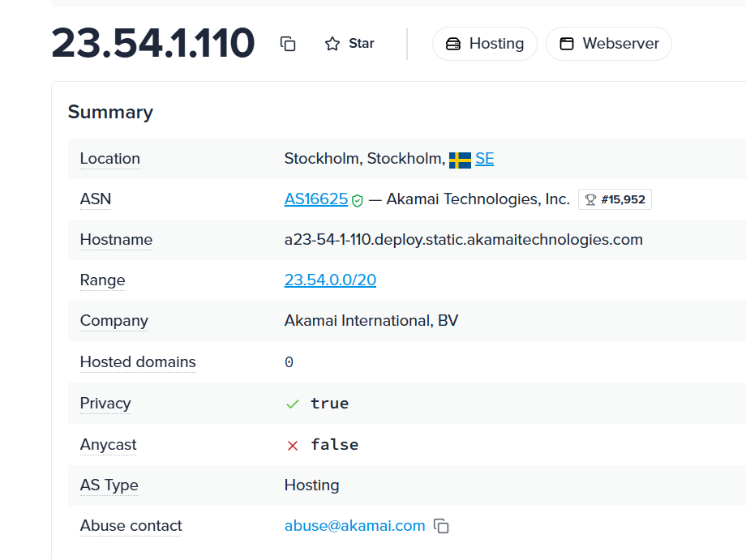
Task: Click the trophy icon in rank badge
Action: coord(590,199)
